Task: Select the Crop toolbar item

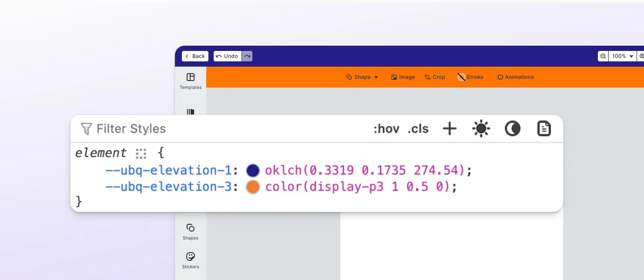Action: pos(435,77)
